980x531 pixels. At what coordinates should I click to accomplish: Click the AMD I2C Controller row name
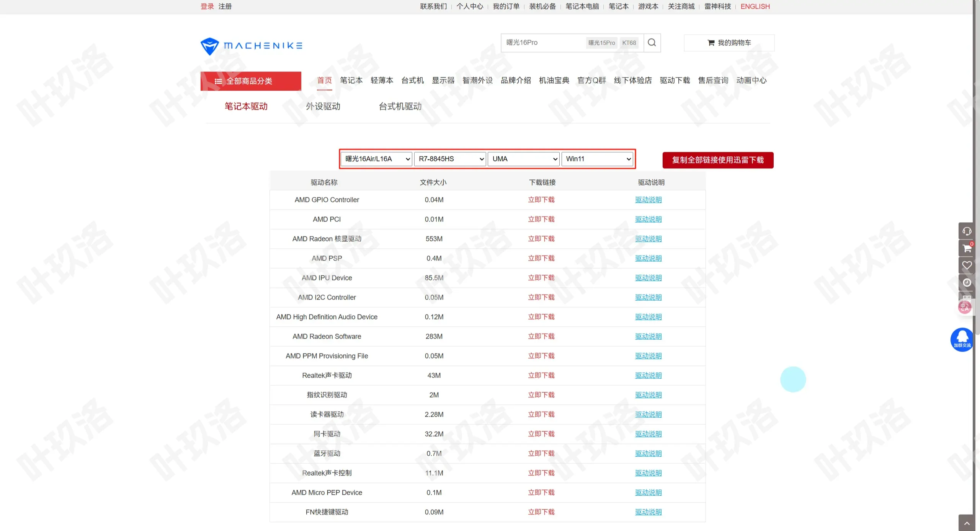click(x=327, y=297)
